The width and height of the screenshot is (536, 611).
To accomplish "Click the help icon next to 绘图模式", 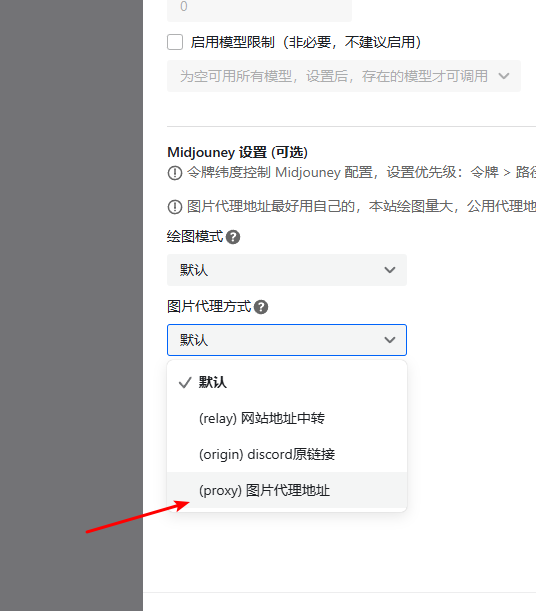I will [233, 237].
